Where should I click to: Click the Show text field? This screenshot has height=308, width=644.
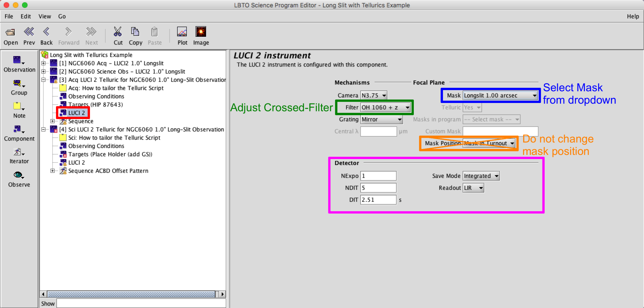pos(141,304)
